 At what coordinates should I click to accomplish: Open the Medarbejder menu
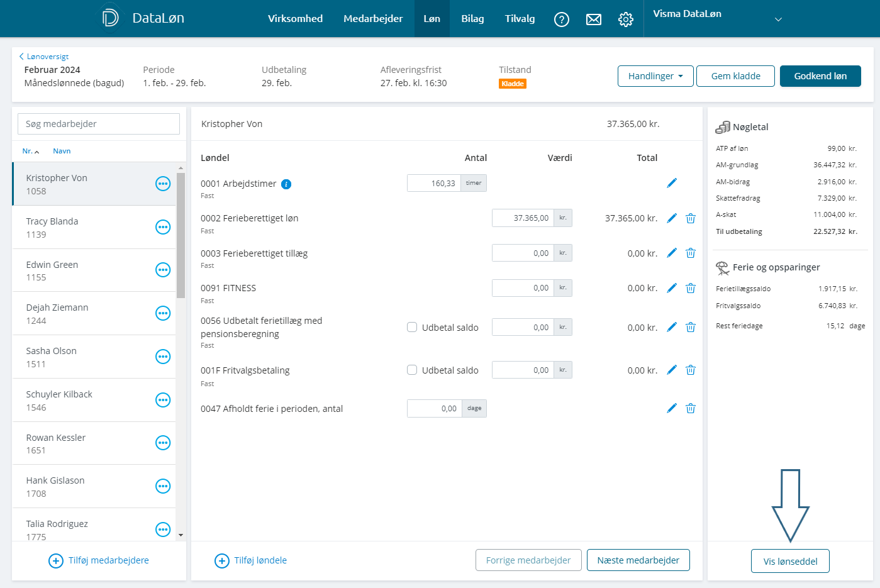click(x=373, y=19)
